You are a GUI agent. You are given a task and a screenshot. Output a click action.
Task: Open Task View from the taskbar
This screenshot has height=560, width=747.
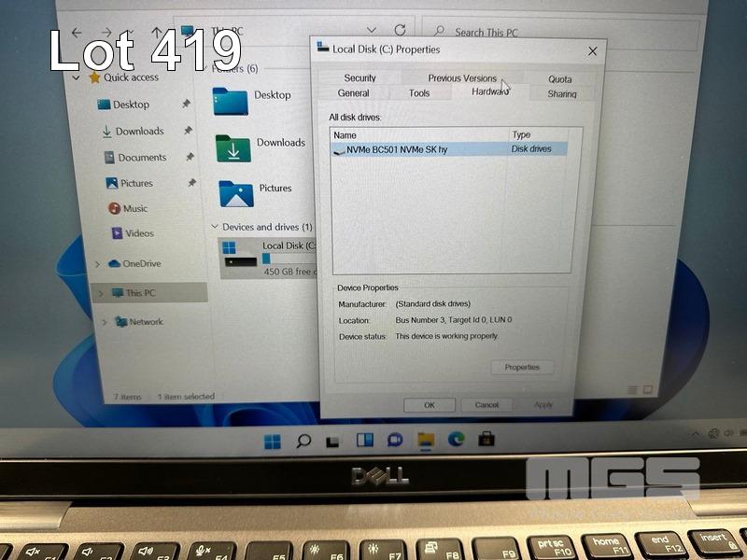coord(332,441)
